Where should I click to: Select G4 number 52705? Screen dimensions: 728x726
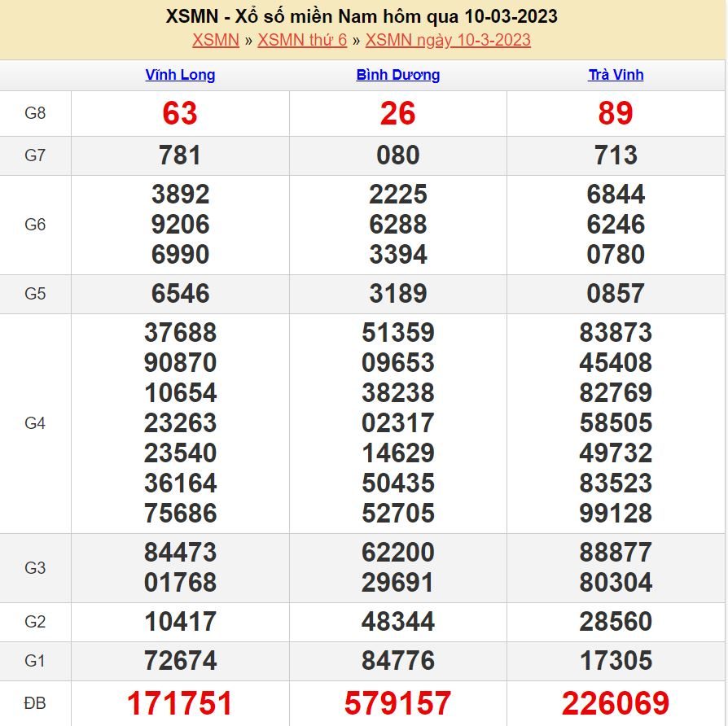pos(398,514)
